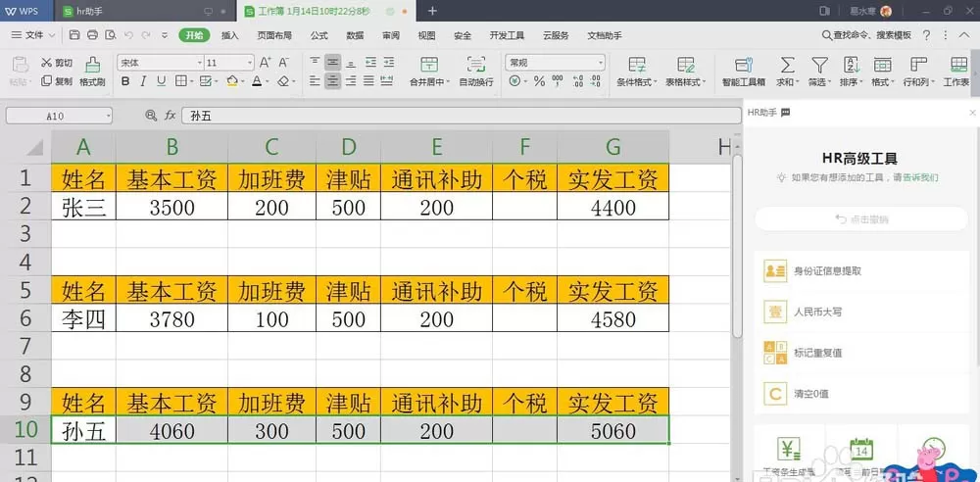Open the Smart Toolbox (智能工具箱)
Image resolution: width=980 pixels, height=482 pixels.
pos(744,72)
